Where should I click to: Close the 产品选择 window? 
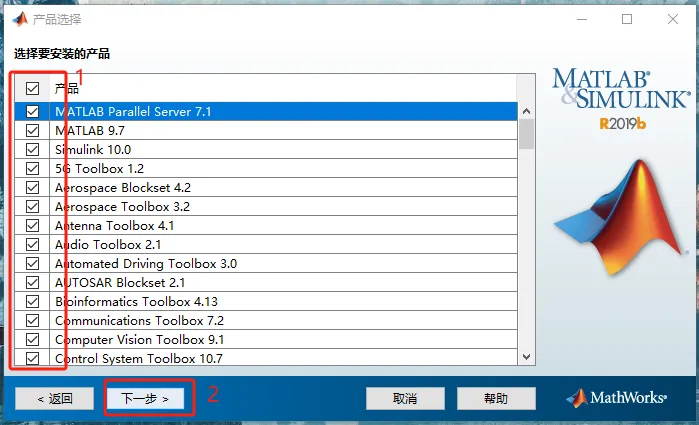(673, 19)
